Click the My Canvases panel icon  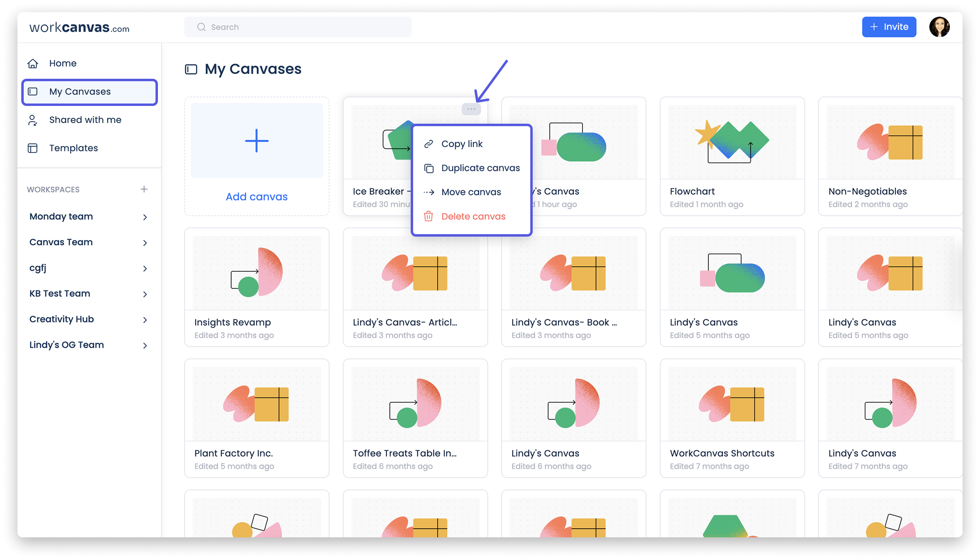click(x=33, y=92)
